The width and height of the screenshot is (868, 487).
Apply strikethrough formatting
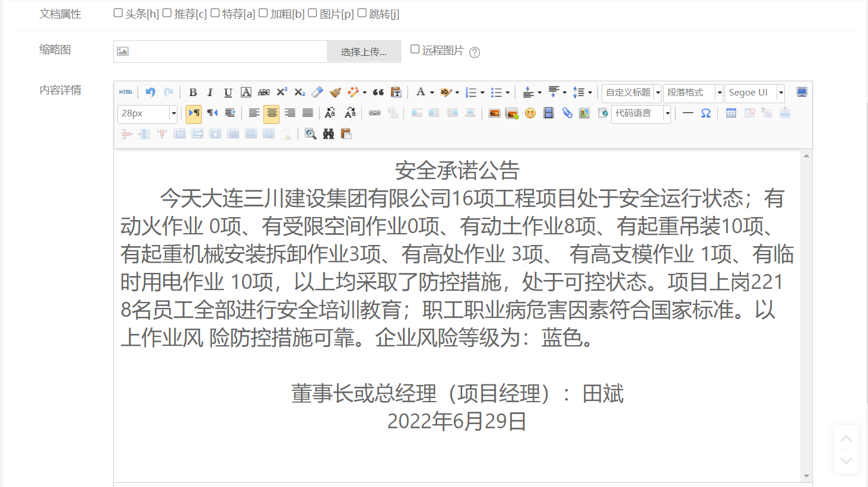click(x=264, y=93)
